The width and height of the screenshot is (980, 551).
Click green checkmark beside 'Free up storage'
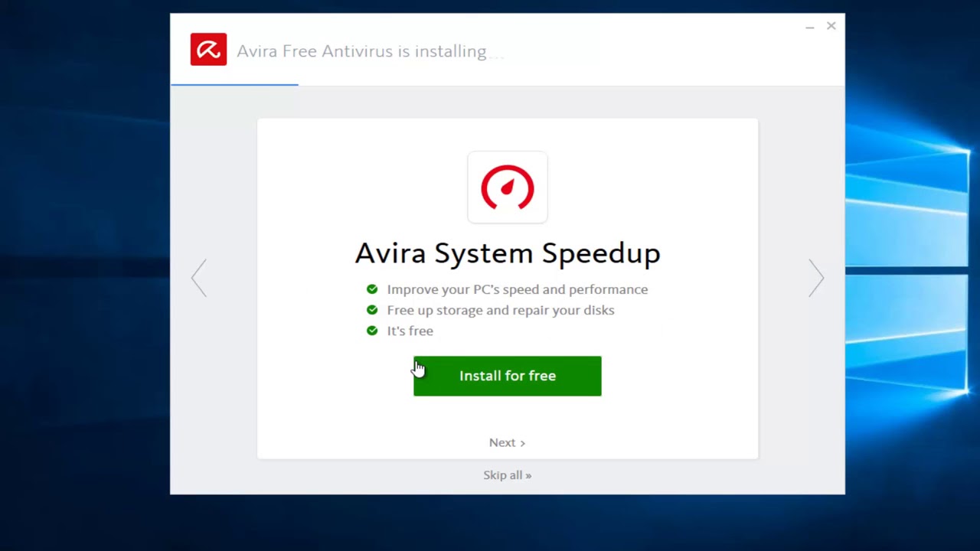coord(372,310)
